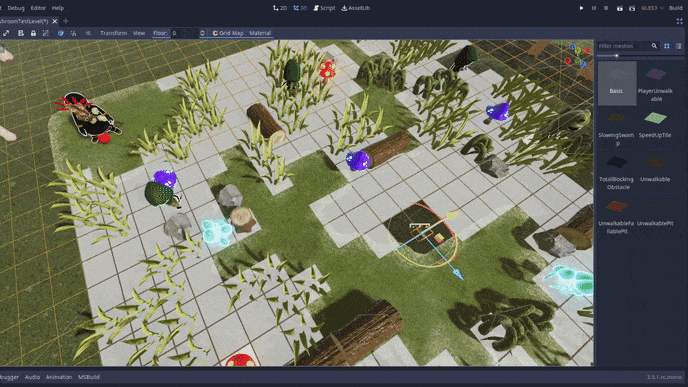The image size is (688, 387).
Task: Switch to the Script workspace
Action: tap(324, 8)
